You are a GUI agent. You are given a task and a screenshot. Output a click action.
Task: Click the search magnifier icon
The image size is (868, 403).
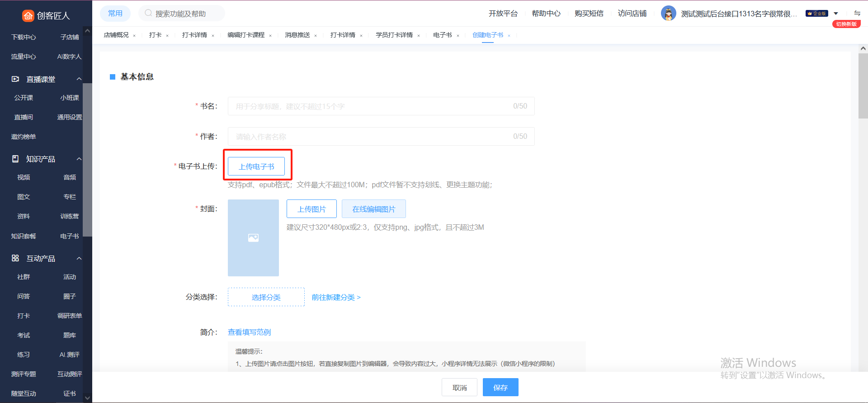pyautogui.click(x=148, y=14)
